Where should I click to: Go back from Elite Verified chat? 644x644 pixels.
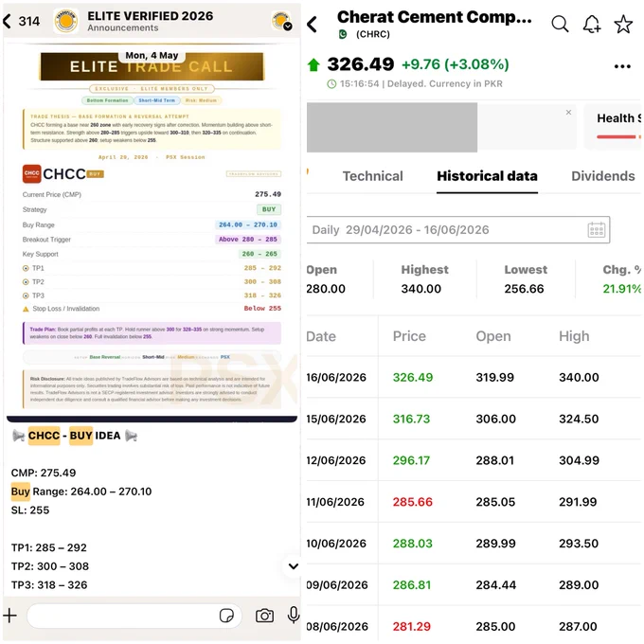tap(7, 21)
